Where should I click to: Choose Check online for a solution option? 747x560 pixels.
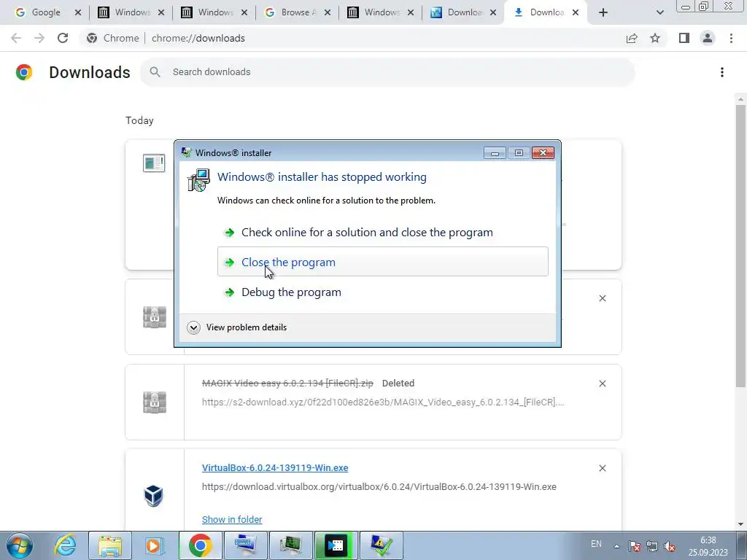pos(382,233)
